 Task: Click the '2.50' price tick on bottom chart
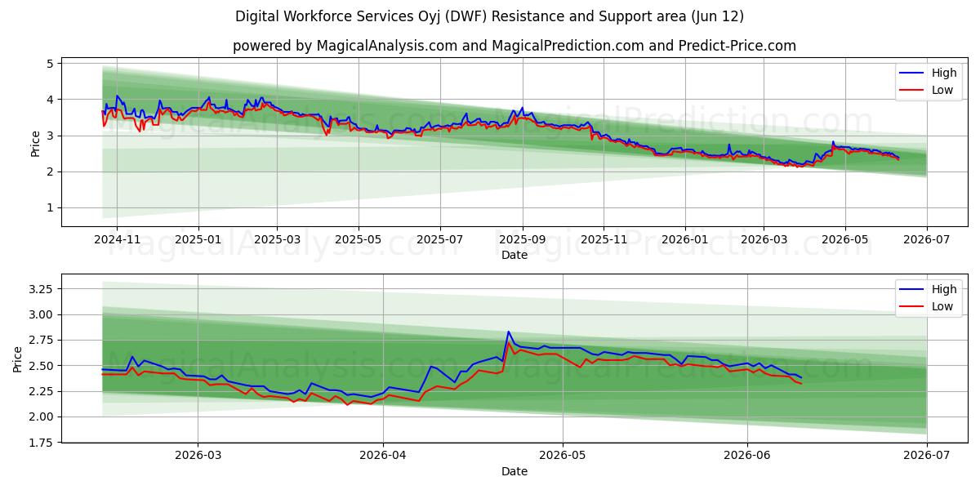pyautogui.click(x=42, y=366)
